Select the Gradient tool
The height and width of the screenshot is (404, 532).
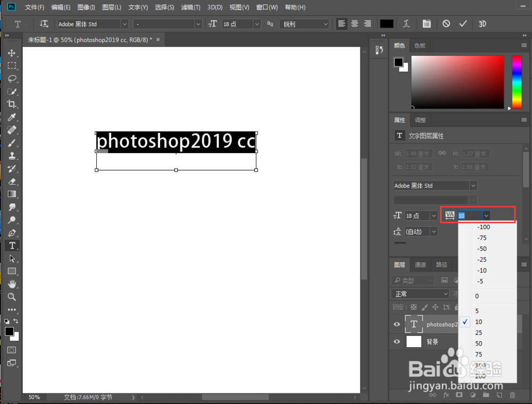pos(12,194)
